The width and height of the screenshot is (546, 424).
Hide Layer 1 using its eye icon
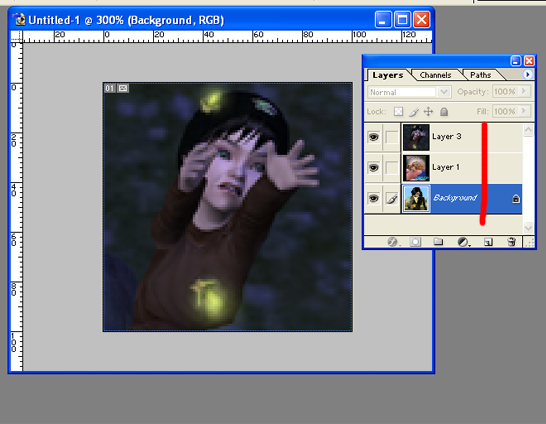373,168
